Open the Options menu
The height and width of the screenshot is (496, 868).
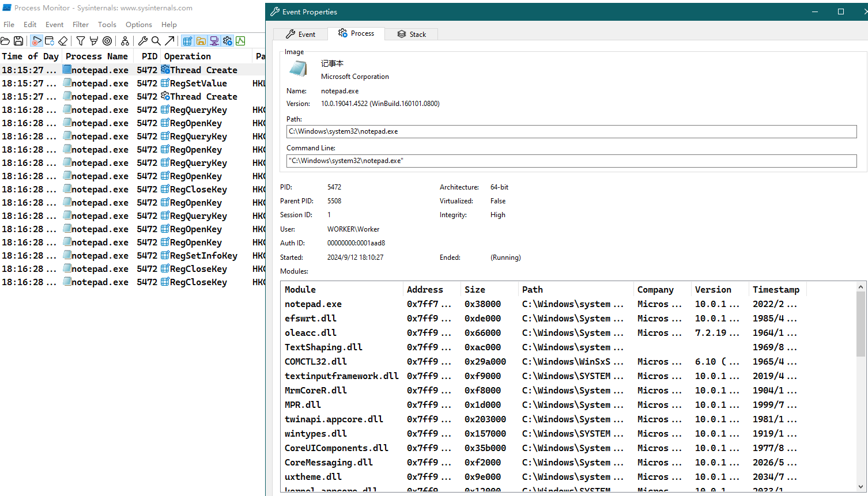(x=139, y=25)
